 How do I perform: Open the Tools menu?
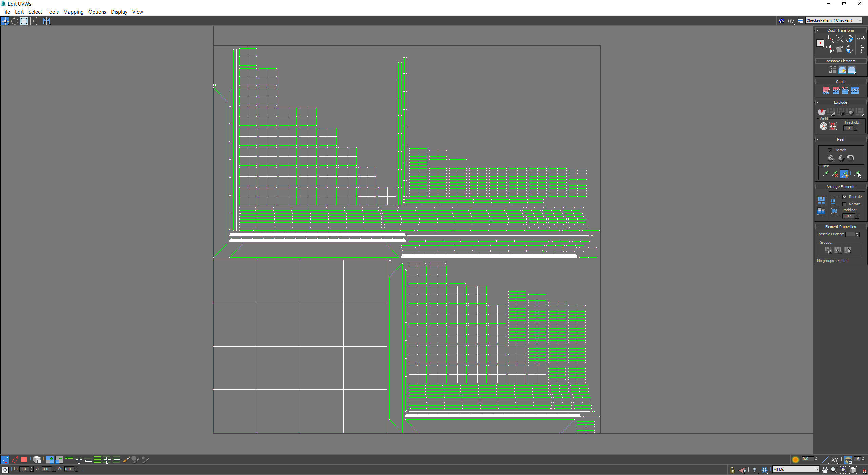pos(53,12)
